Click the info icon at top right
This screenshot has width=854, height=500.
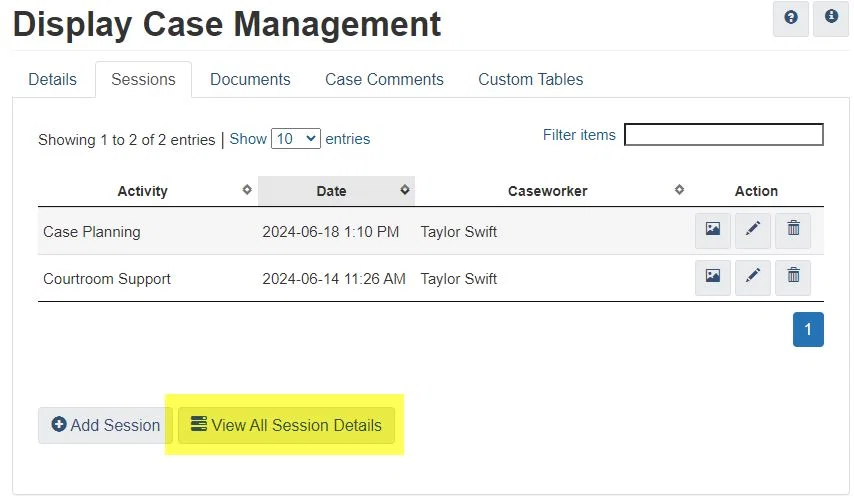pos(831,18)
